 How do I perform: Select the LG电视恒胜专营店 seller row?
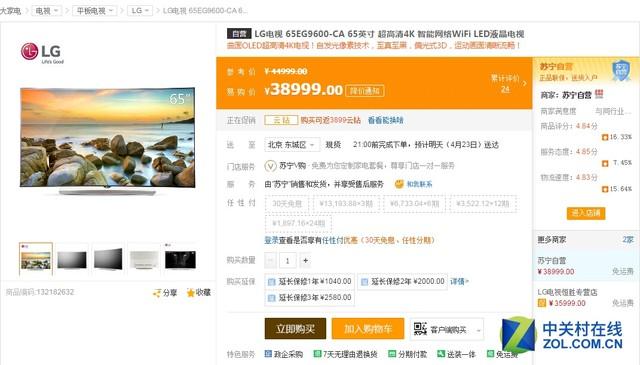[586, 298]
